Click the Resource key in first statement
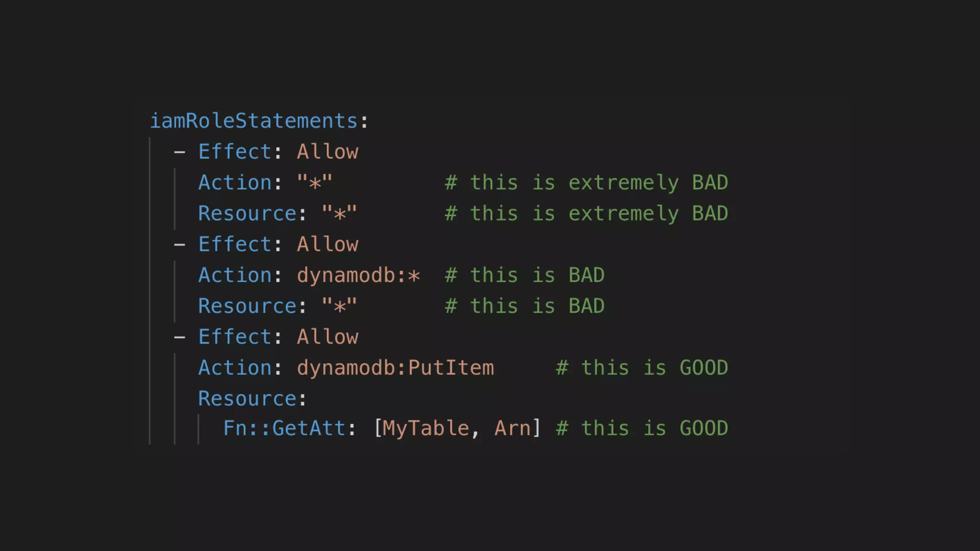The width and height of the screenshot is (980, 551). (247, 213)
